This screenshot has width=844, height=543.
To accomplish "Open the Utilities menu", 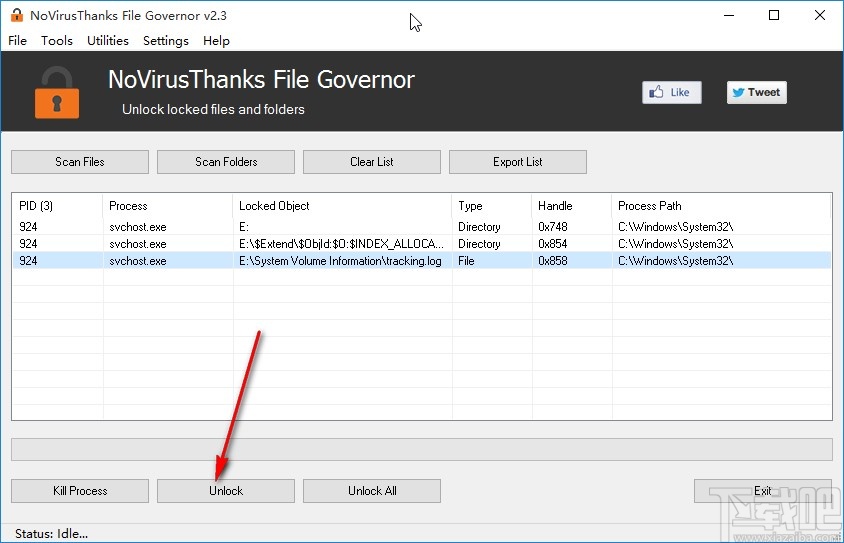I will pos(108,41).
